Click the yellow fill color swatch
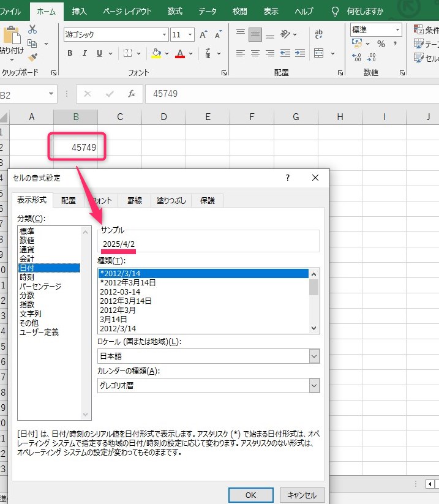This screenshot has height=504, width=439. click(156, 53)
